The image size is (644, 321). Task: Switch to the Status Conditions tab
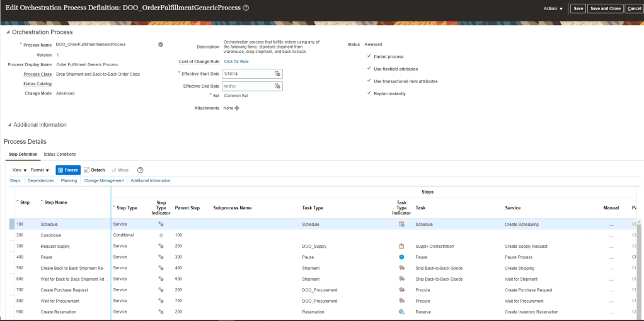pyautogui.click(x=59, y=154)
